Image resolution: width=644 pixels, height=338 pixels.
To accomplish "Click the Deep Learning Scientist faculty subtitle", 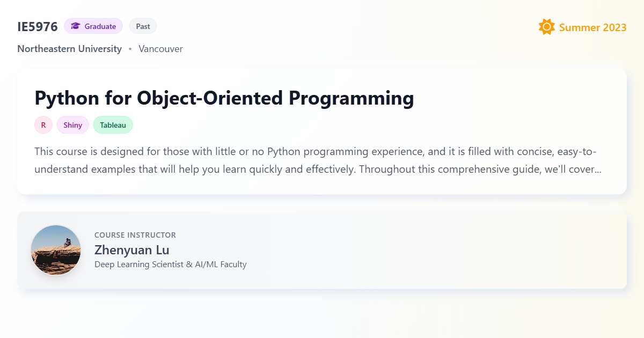I will click(170, 264).
